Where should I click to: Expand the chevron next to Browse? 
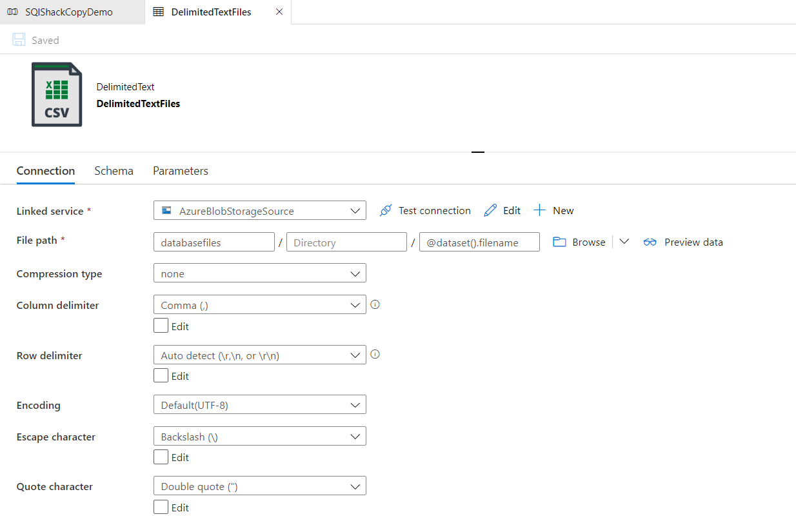624,242
